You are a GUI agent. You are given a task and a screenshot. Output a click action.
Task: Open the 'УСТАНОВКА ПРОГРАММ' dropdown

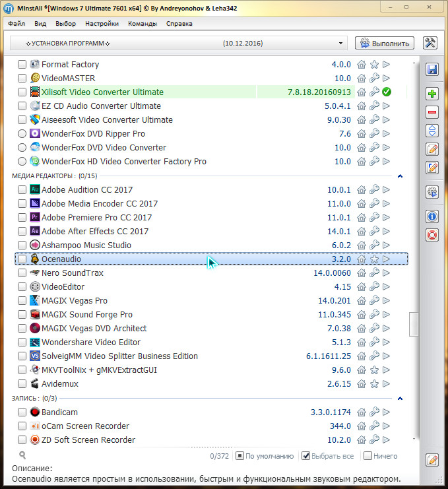pos(178,43)
